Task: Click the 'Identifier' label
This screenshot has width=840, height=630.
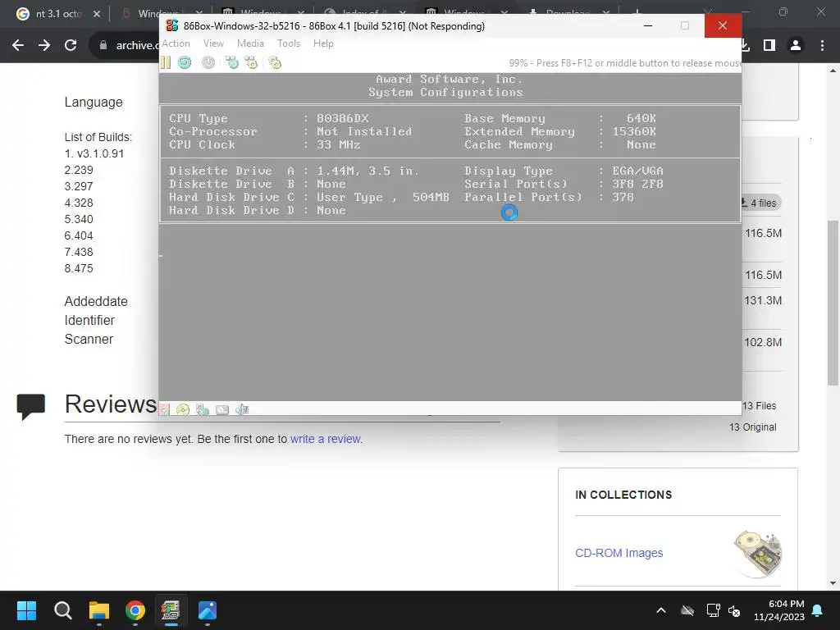Action: [89, 321]
